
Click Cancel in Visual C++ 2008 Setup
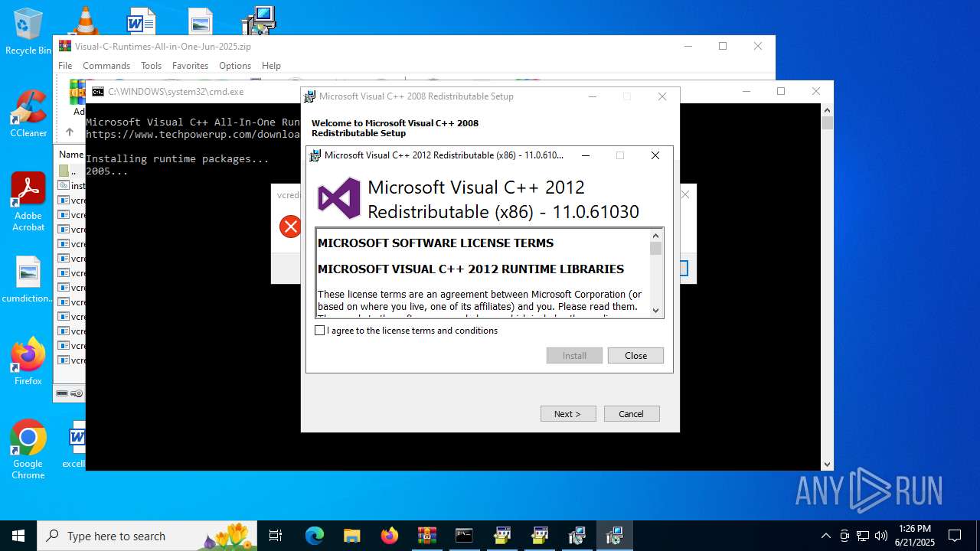[x=632, y=414]
